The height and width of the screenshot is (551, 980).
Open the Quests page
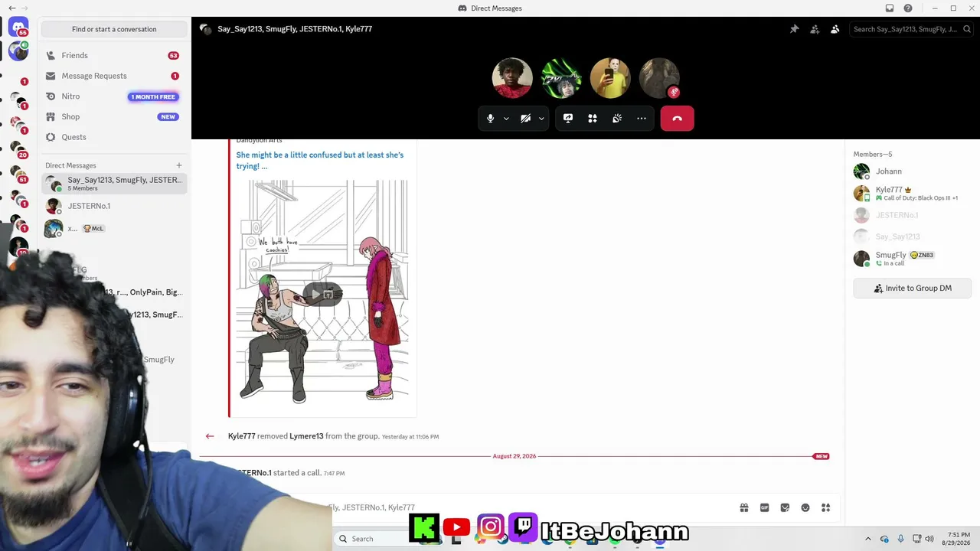pos(114,137)
